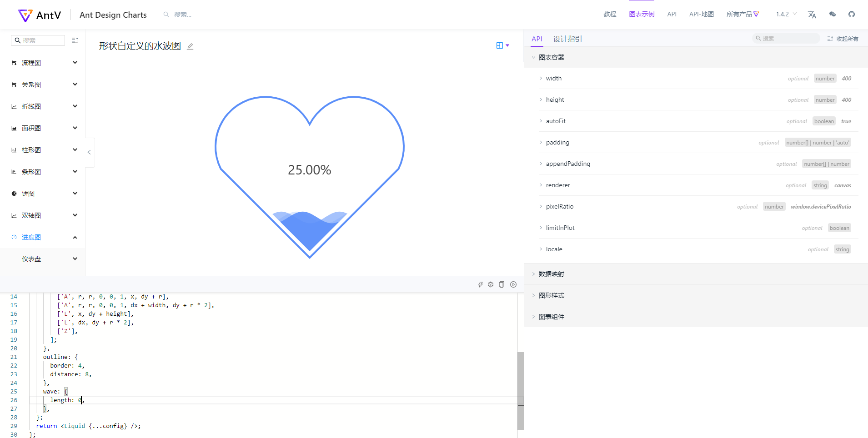The image size is (868, 438).
Task: Run the code with the play icon
Action: (513, 284)
